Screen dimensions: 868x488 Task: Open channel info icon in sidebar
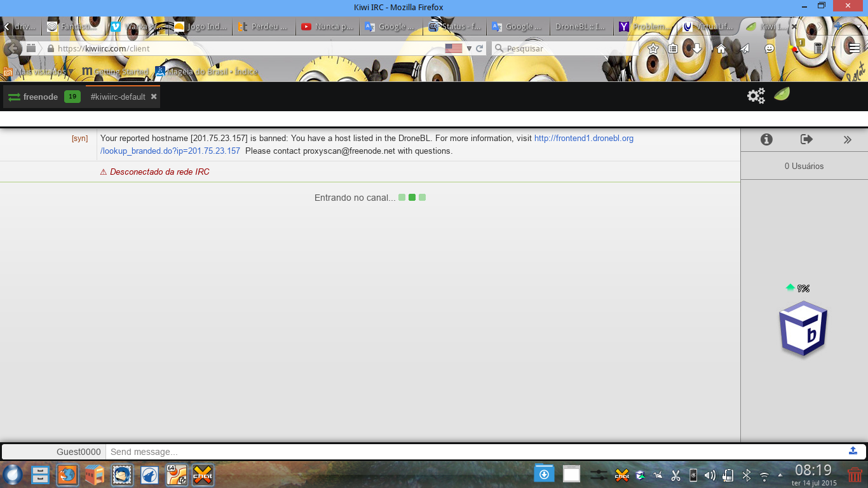tap(766, 140)
